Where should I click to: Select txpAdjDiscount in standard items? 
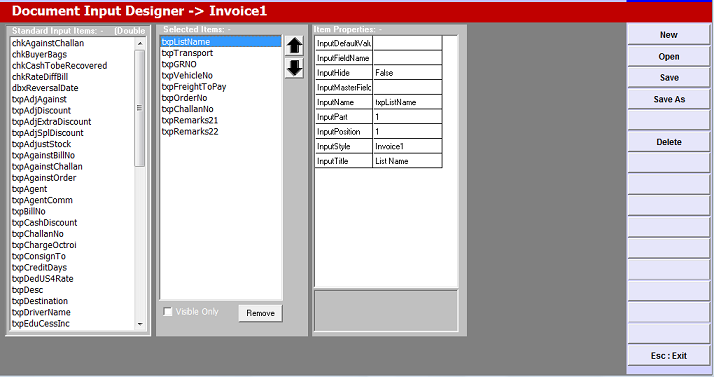click(x=72, y=111)
